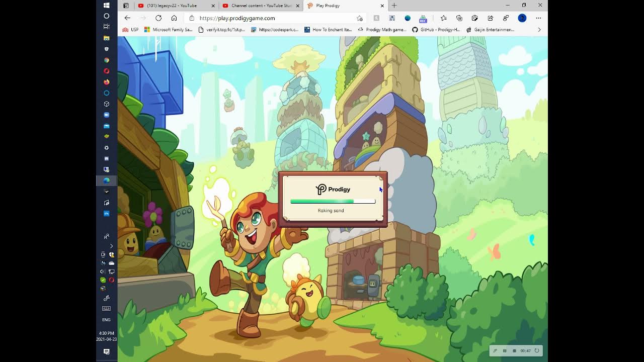644x362 pixels.
Task: Stop the screen recording control
Action: point(514,351)
